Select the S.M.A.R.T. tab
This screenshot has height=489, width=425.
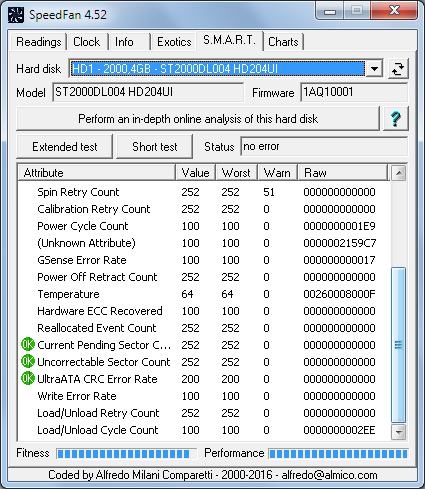pyautogui.click(x=230, y=40)
